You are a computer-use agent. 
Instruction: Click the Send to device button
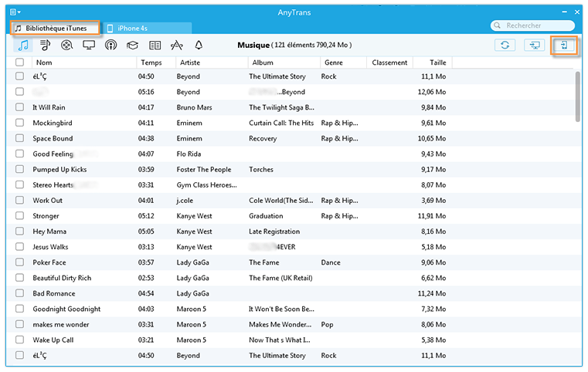[563, 45]
